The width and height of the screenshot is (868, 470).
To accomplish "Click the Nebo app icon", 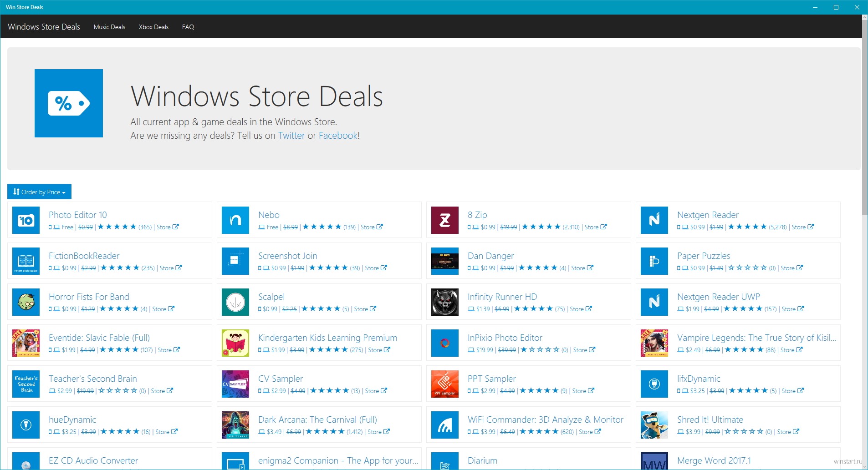I will pos(235,220).
